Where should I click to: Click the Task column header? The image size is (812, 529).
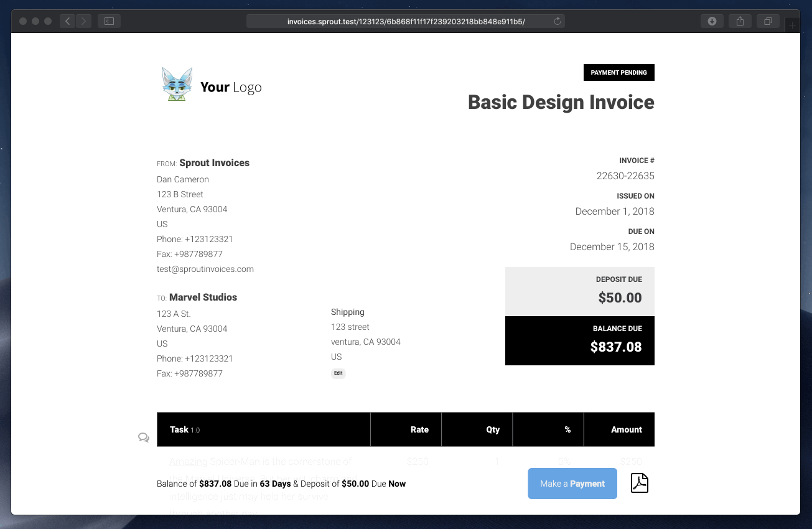tap(179, 429)
